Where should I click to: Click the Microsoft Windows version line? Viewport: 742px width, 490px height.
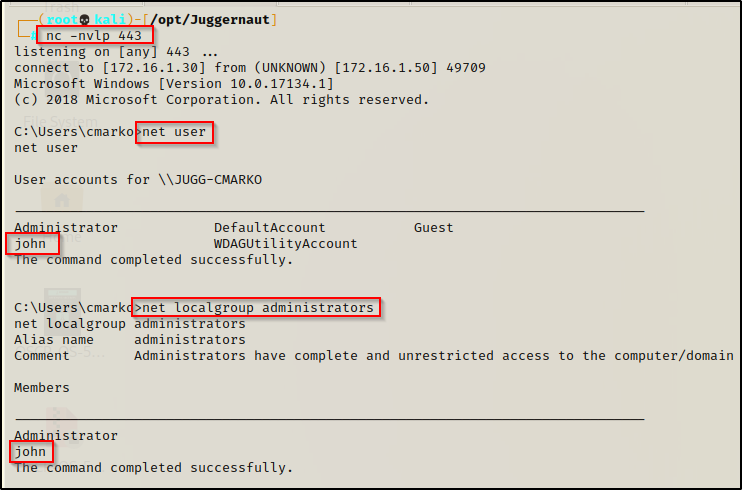[174, 84]
